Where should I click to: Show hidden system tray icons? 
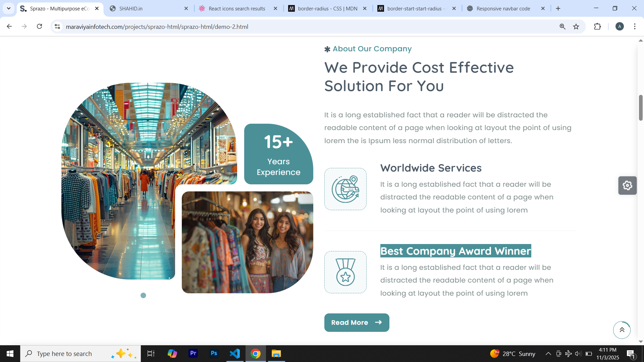pos(548,354)
